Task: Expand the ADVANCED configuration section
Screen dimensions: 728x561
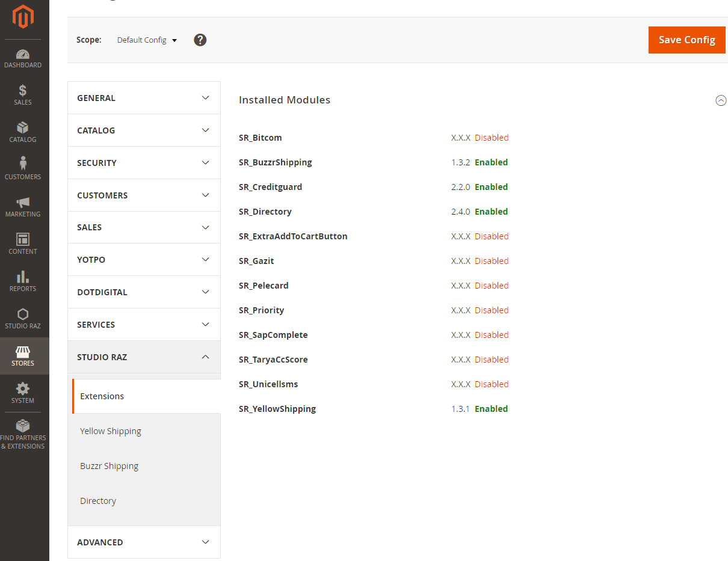Action: 144,542
